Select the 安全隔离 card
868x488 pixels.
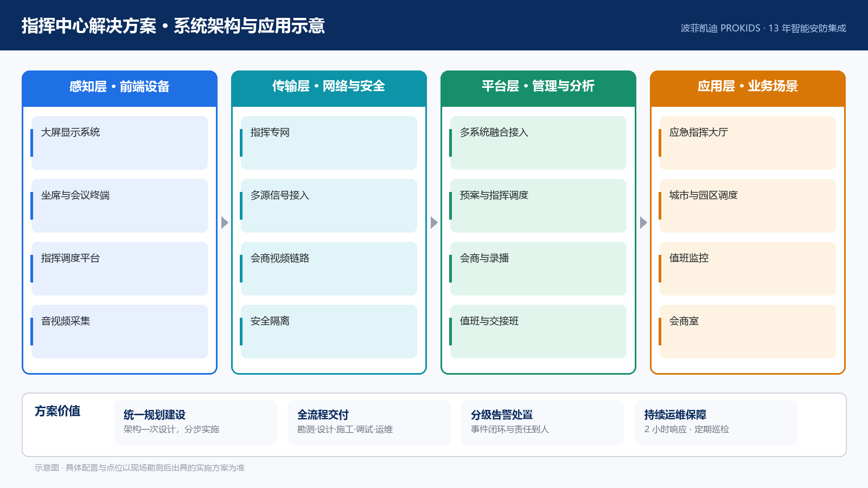329,331
